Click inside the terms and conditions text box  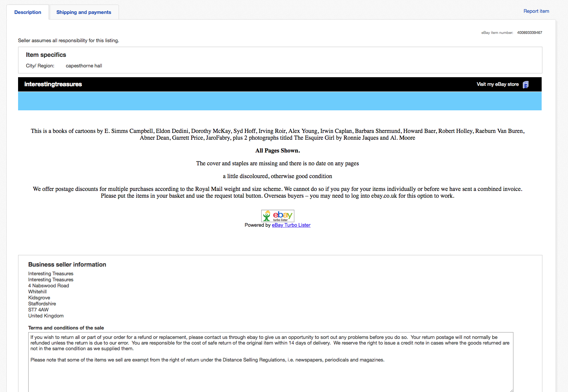(x=271, y=362)
